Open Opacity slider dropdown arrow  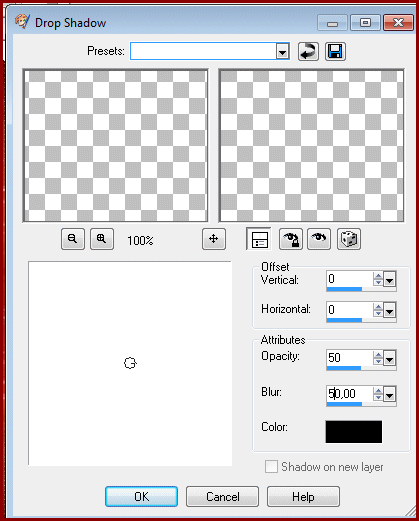[389, 358]
